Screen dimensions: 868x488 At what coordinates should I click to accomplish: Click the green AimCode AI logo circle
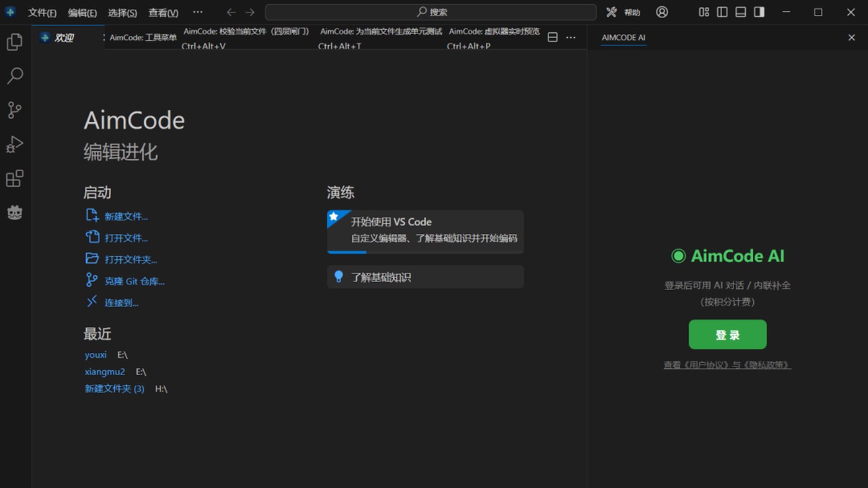(x=678, y=256)
